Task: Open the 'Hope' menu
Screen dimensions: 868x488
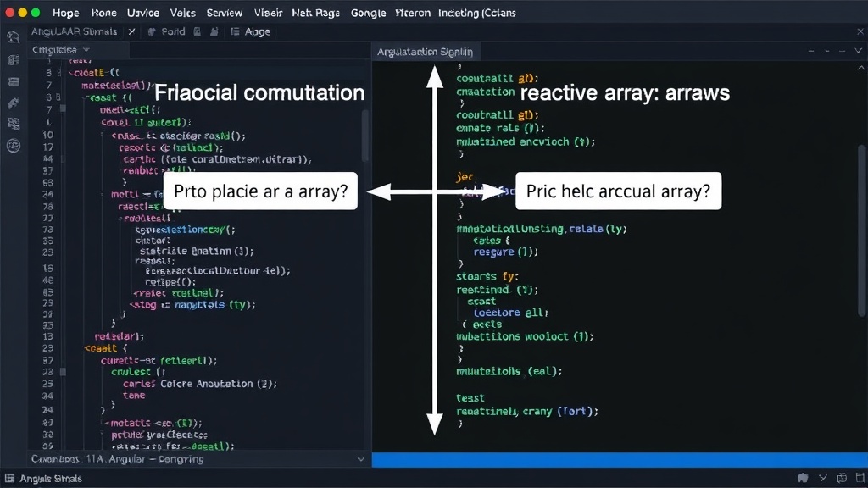Action: click(66, 13)
